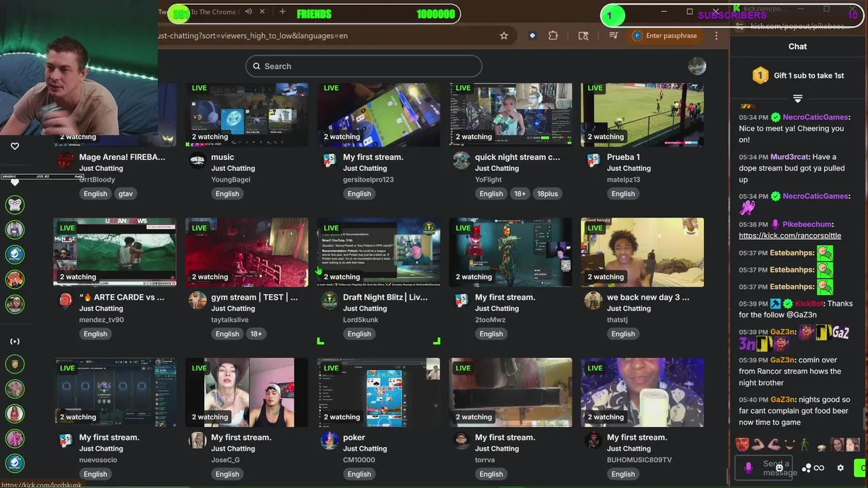Open the Chrome three-dot menu
868x488 pixels.
[x=716, y=36]
